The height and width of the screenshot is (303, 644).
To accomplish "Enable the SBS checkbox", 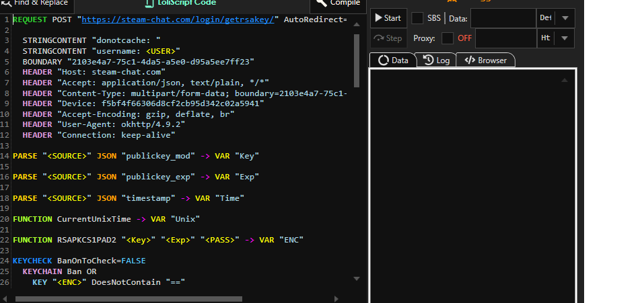I will pyautogui.click(x=417, y=18).
